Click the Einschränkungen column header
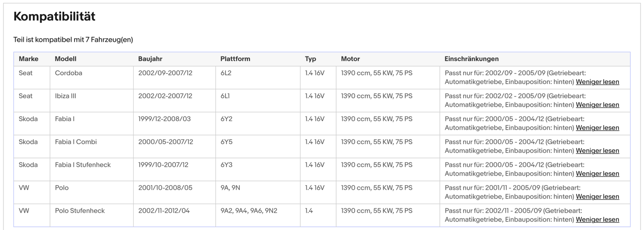Viewport: 644px width, 230px height. tap(471, 59)
